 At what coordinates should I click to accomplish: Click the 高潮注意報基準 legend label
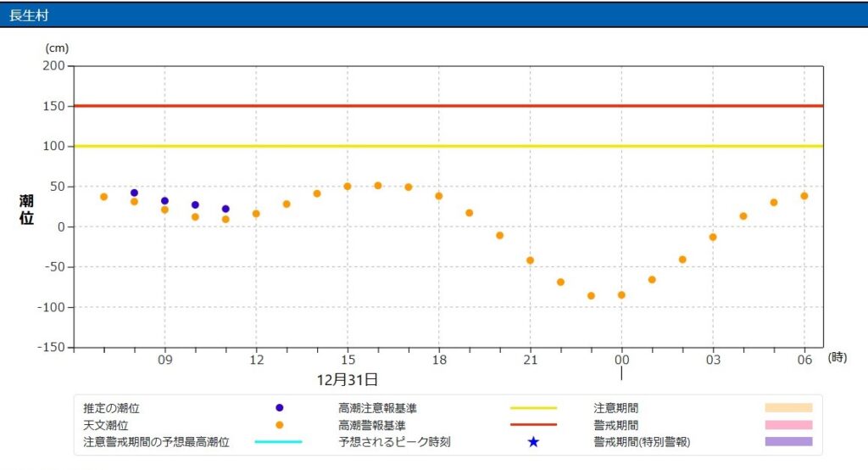[377, 408]
